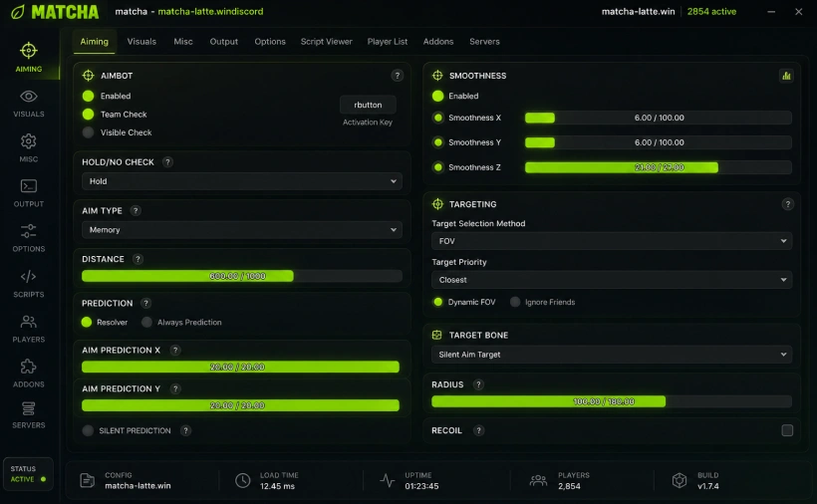Toggle Team Check

[x=88, y=114]
